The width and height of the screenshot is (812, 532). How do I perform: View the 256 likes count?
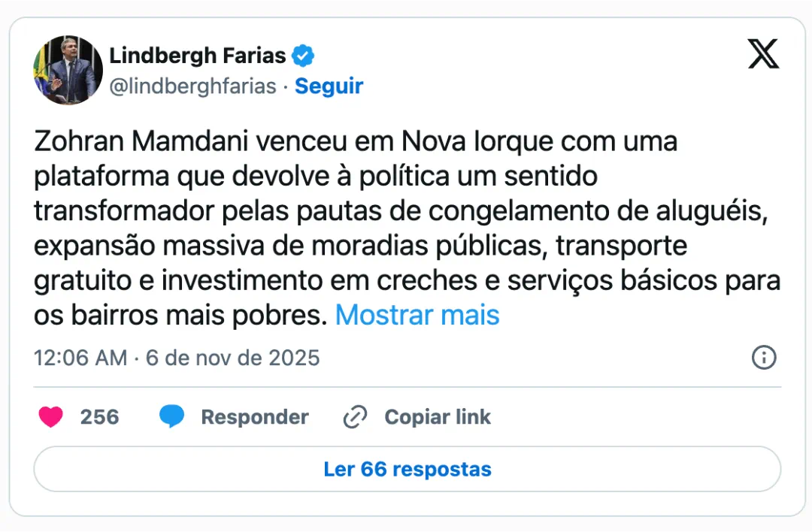(x=99, y=417)
